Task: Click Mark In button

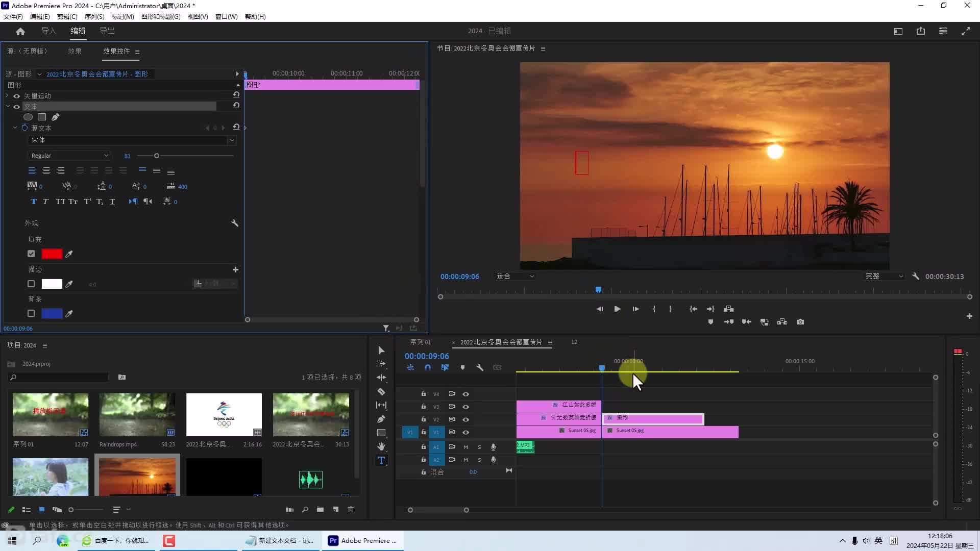Action: pyautogui.click(x=654, y=309)
